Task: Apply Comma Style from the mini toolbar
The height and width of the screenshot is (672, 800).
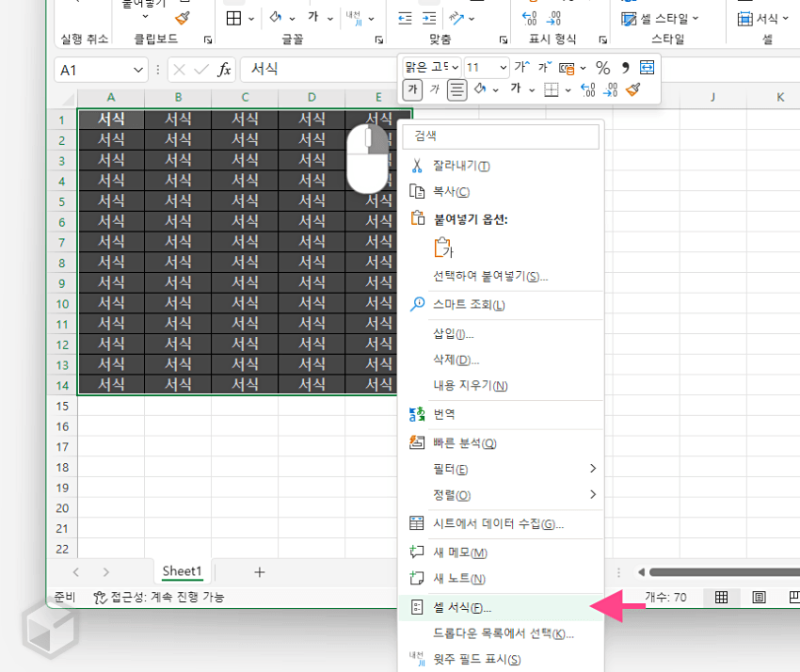Action: point(626,68)
